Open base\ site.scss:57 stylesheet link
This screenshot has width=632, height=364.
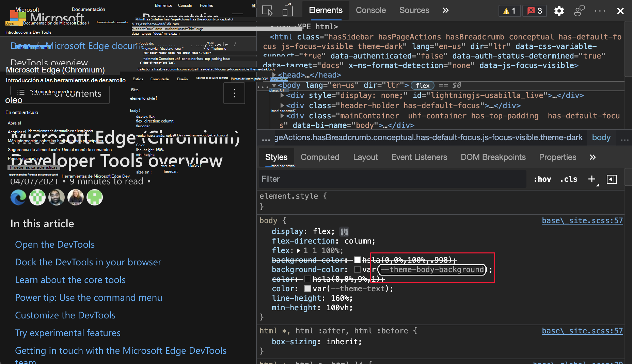(582, 220)
